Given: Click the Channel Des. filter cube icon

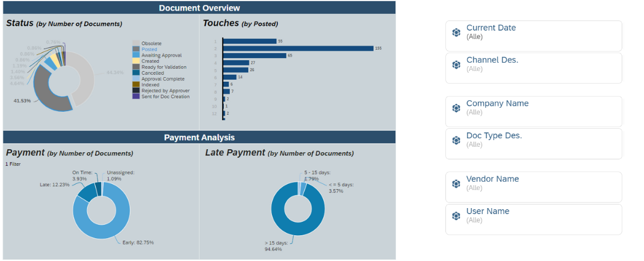Looking at the screenshot, I should (456, 64).
